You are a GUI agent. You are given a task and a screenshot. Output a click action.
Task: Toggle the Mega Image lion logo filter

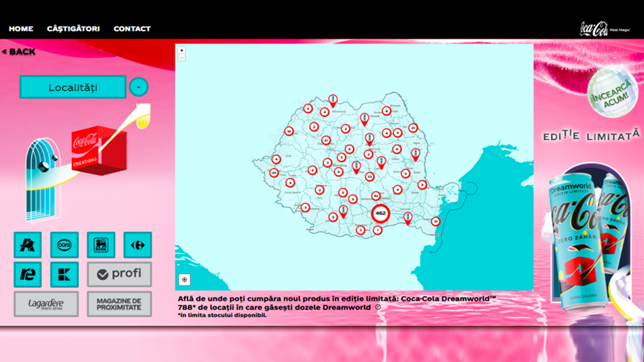coord(101,245)
